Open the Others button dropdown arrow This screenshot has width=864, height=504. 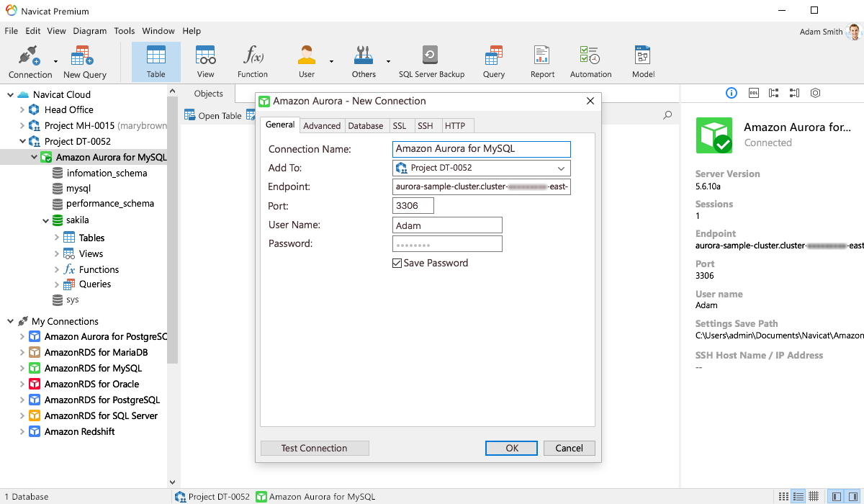click(388, 62)
